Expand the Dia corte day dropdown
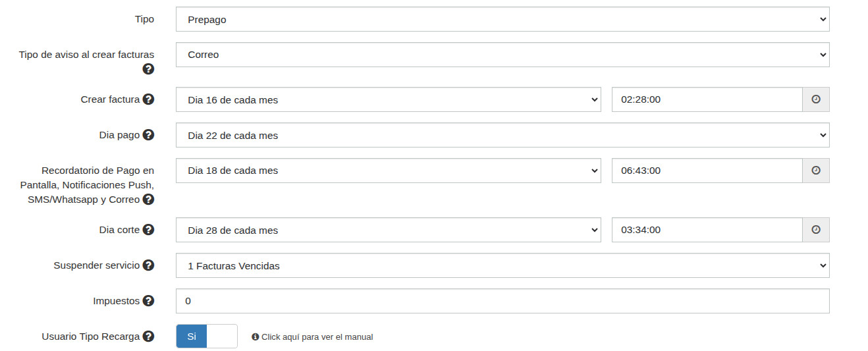Viewport: 868px width, 351px height. pyautogui.click(x=388, y=230)
